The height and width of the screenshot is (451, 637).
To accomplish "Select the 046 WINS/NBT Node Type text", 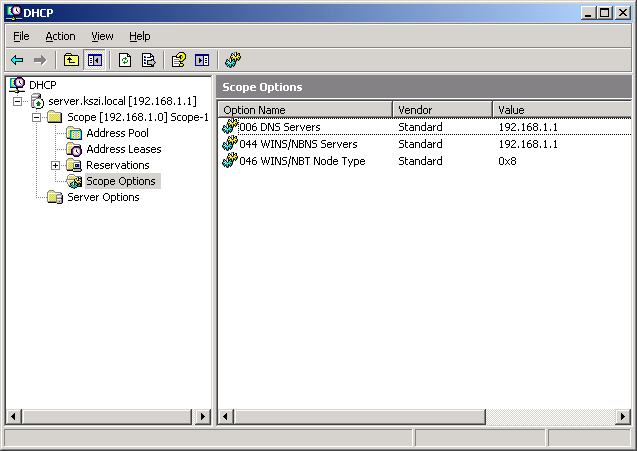I will pyautogui.click(x=302, y=161).
